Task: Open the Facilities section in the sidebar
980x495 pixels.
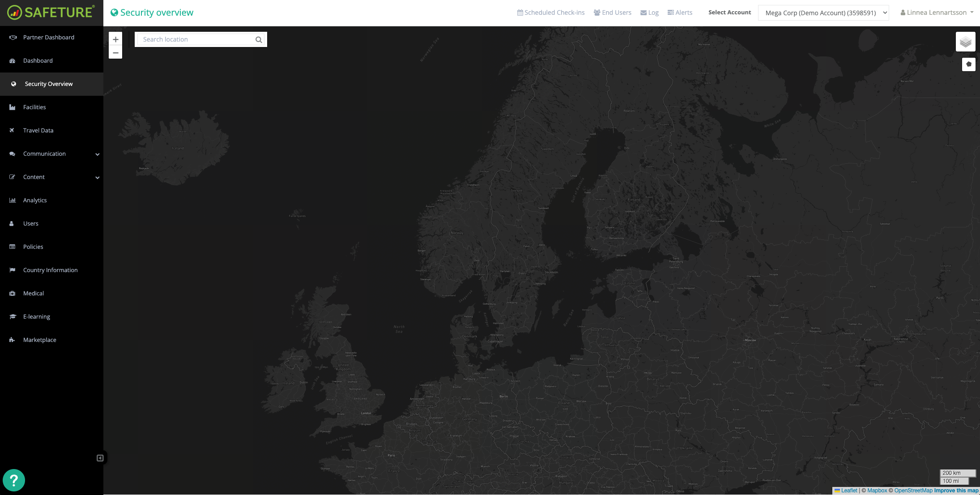Action: [34, 107]
